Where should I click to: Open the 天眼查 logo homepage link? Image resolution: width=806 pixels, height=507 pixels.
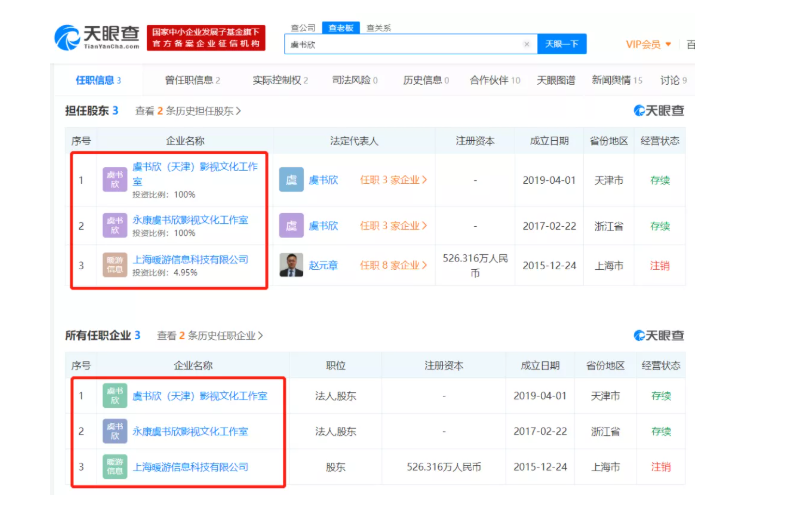click(97, 38)
